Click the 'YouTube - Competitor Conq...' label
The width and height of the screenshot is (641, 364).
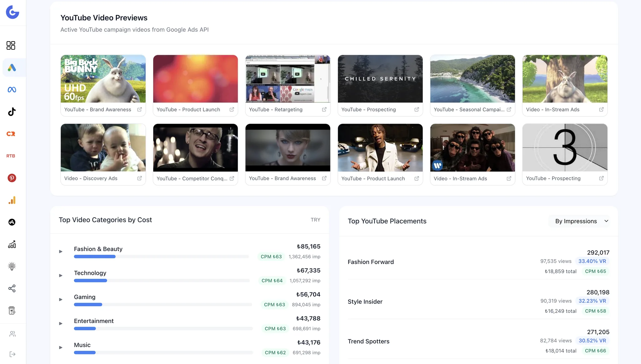192,178
